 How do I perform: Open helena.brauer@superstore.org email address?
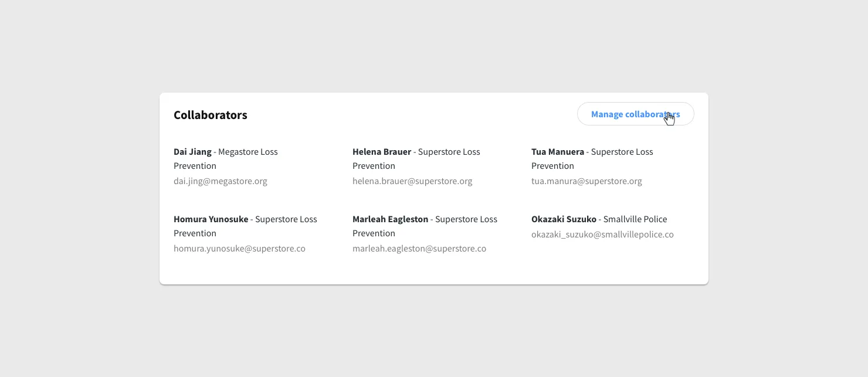coord(412,181)
